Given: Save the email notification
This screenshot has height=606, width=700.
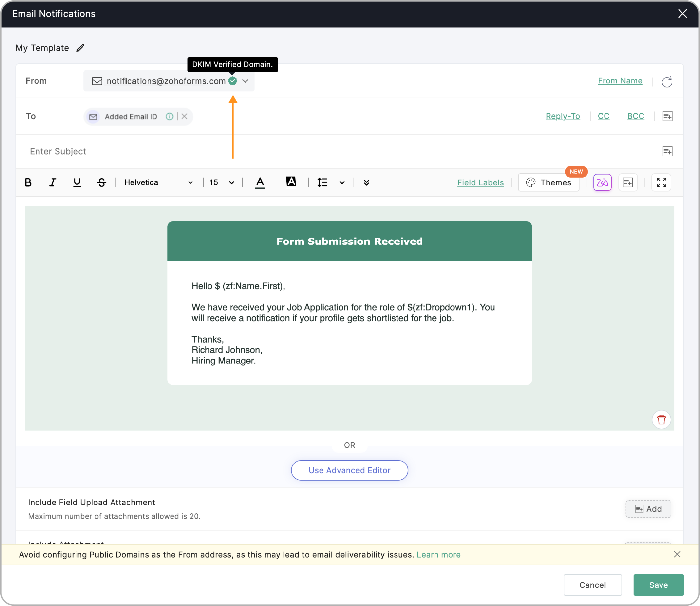Looking at the screenshot, I should 658,585.
